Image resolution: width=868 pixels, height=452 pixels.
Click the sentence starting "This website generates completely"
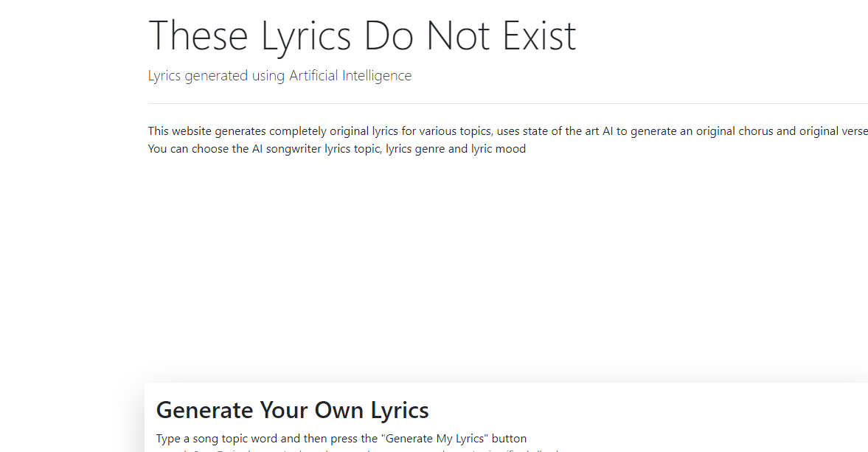pyautogui.click(x=507, y=131)
